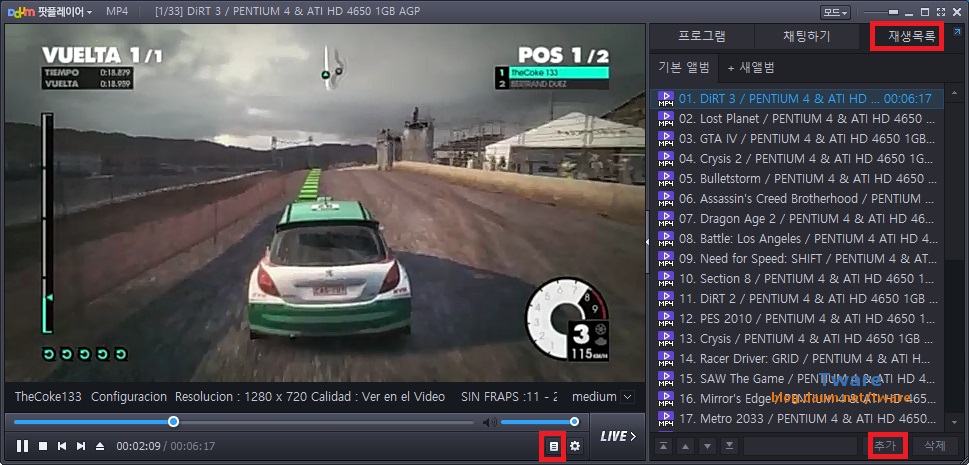Skip to the next file button
The width and height of the screenshot is (969, 465).
81,446
